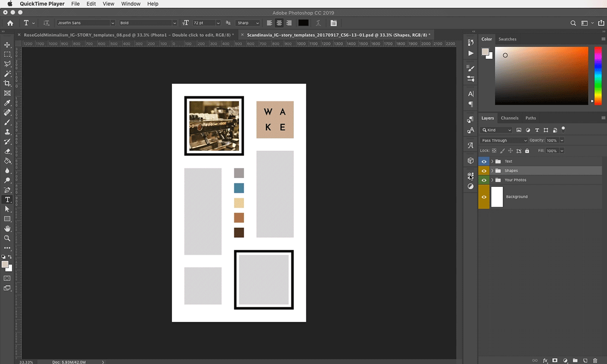607x364 pixels.
Task: Select the Frame tool
Action: click(x=7, y=93)
